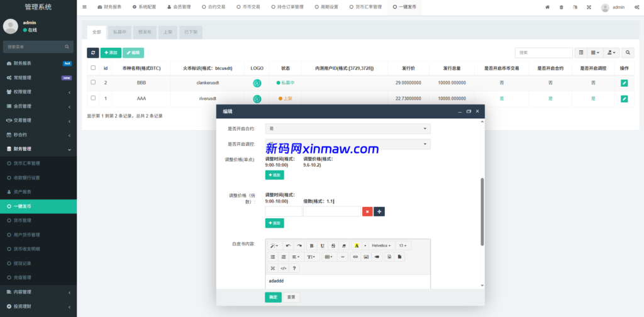Viewport: 644px width, 317px height.
Task: Click the dark move handle beside red X
Action: [379, 211]
